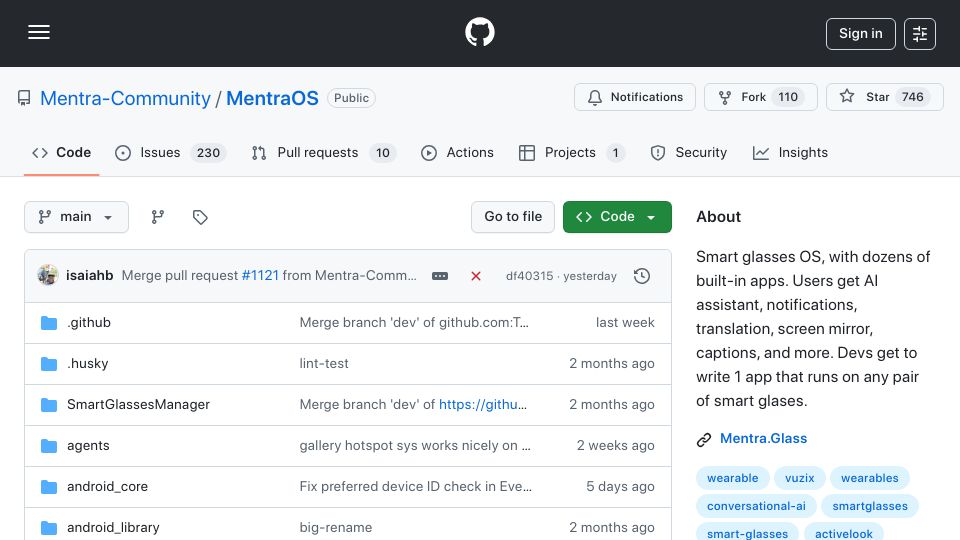The width and height of the screenshot is (960, 540).
Task: Select the vuzix topic tag
Action: tap(800, 478)
